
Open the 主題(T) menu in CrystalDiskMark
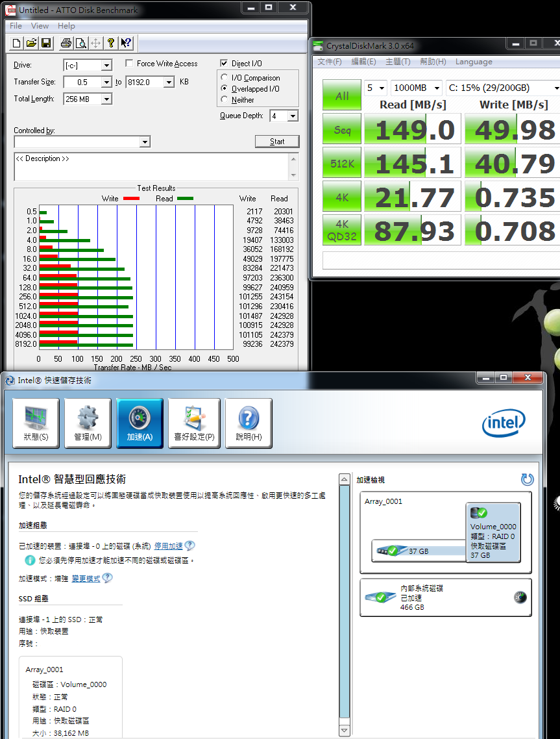tap(398, 62)
